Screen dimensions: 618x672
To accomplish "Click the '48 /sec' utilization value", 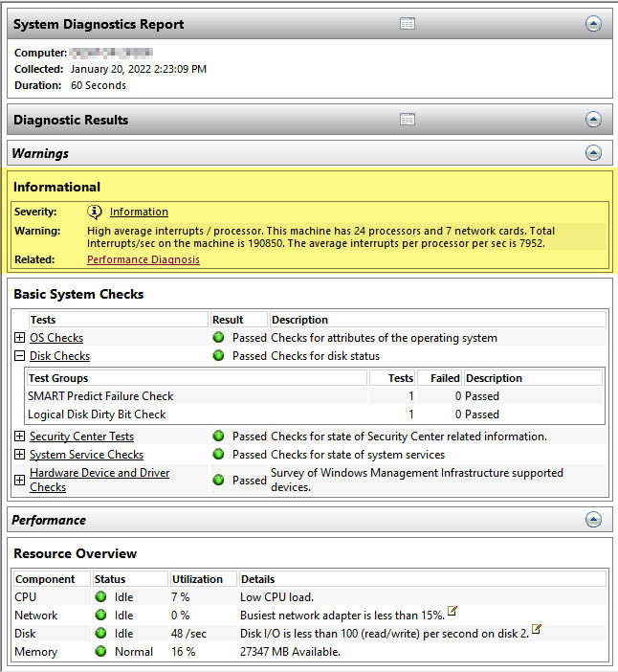I will [188, 634].
